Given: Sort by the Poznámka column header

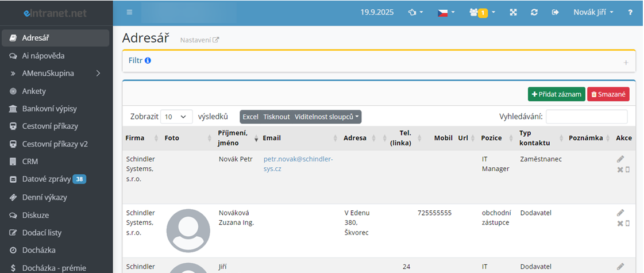Looking at the screenshot, I should point(588,138).
